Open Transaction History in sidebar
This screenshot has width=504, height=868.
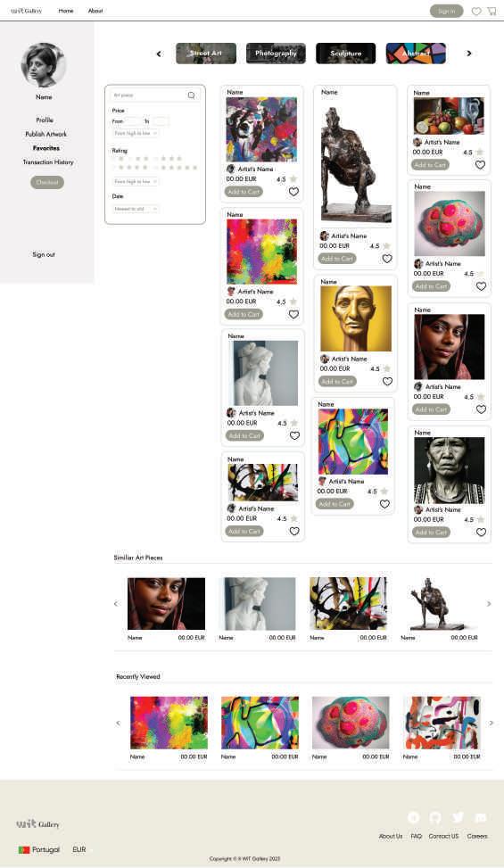[x=48, y=162]
